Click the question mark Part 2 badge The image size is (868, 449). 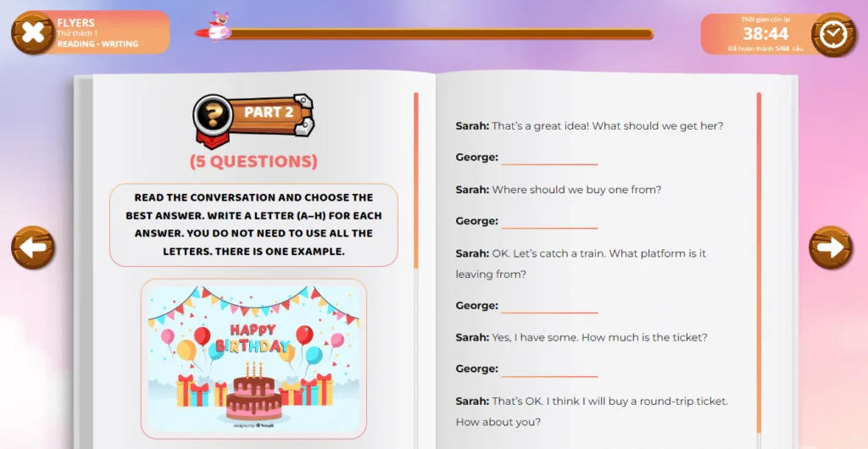(x=214, y=116)
